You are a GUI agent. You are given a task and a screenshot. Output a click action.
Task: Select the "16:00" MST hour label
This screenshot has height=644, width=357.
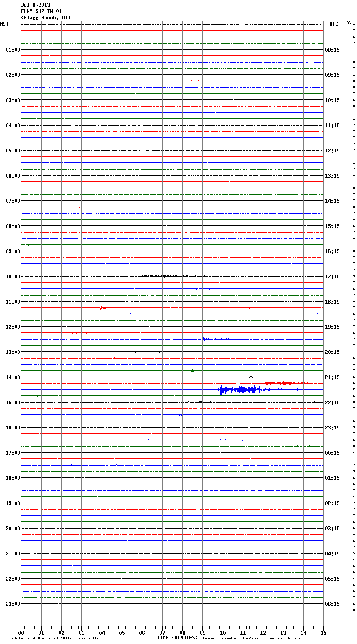13,428
